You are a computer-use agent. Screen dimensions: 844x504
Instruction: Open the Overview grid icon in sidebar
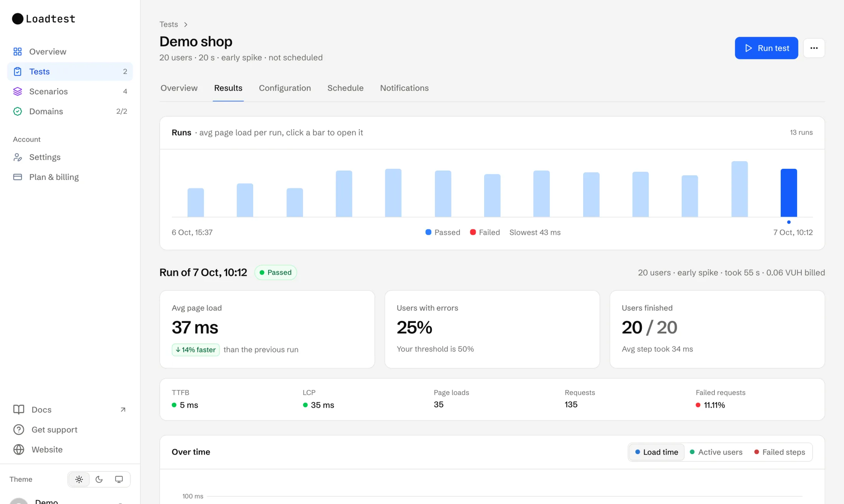point(18,51)
